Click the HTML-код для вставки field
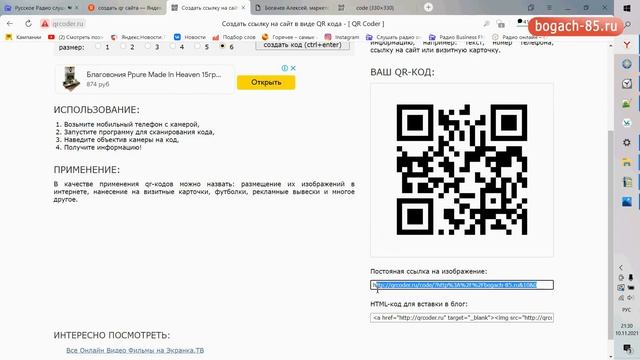This screenshot has height=360, width=640. click(x=462, y=318)
